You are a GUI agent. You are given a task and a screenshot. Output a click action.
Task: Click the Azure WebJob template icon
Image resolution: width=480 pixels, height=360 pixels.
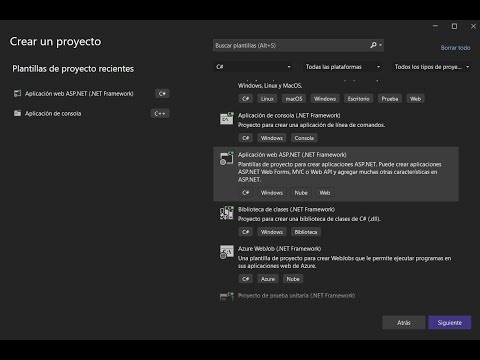tap(227, 252)
